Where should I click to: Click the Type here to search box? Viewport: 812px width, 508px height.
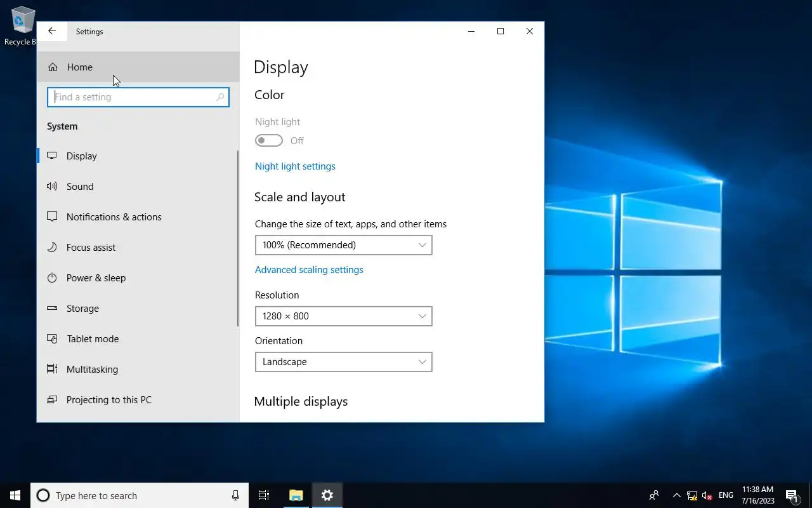pos(140,495)
